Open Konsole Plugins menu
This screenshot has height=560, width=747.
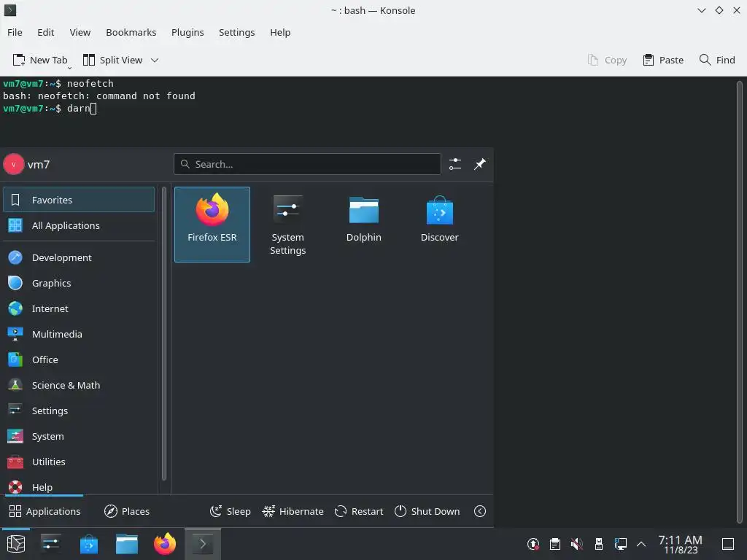187,32
